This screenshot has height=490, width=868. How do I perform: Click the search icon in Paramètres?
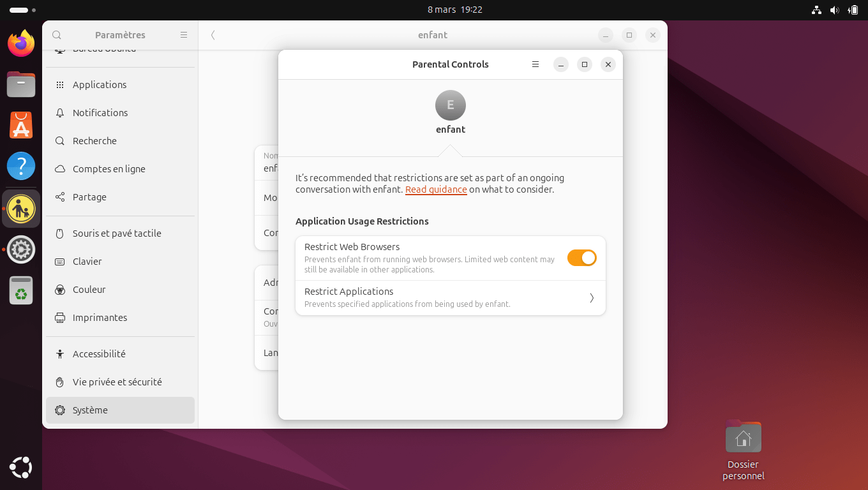coord(57,35)
